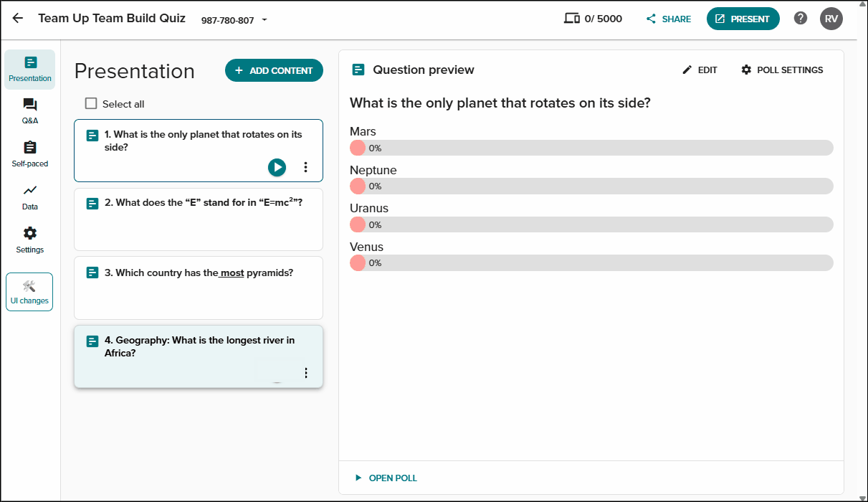The height and width of the screenshot is (502, 868).
Task: Click the Neptune result bar
Action: (591, 186)
